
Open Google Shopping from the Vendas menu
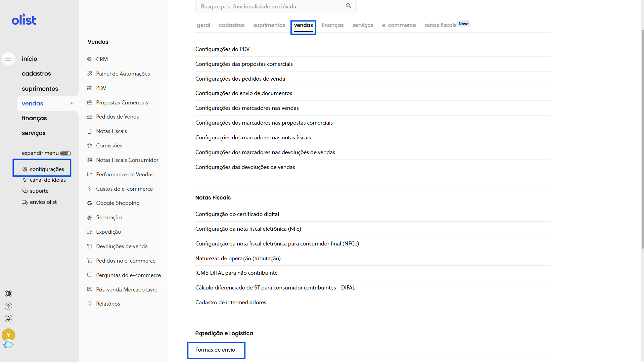coord(118,203)
